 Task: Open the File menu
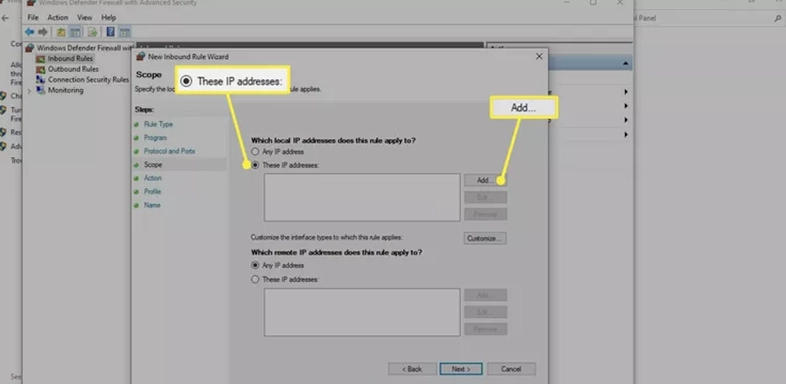(33, 18)
